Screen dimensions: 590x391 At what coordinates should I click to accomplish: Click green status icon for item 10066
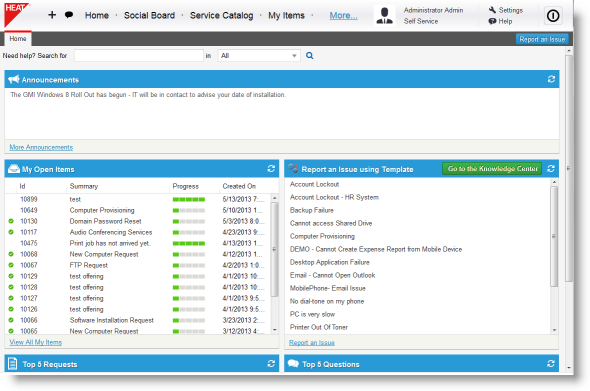(11, 320)
